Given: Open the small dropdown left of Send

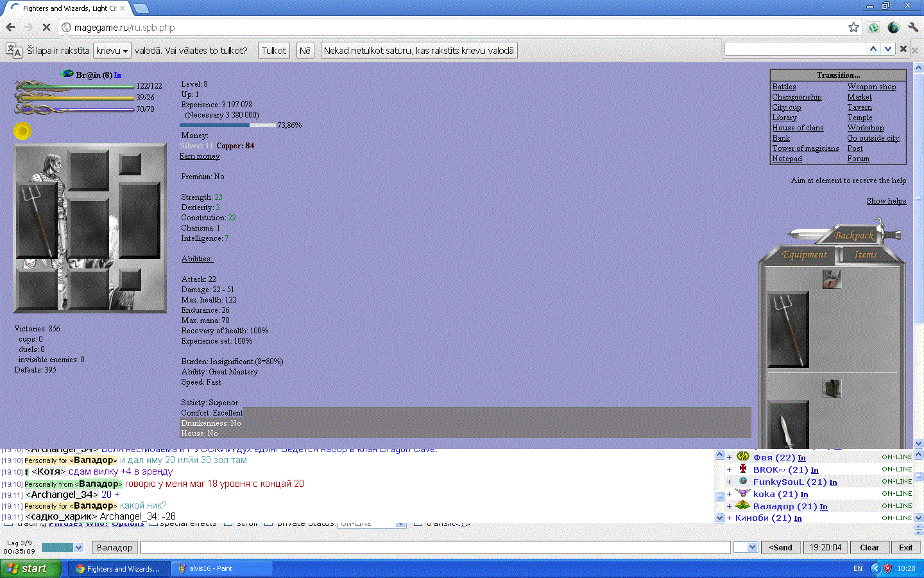Looking at the screenshot, I should pos(746,547).
